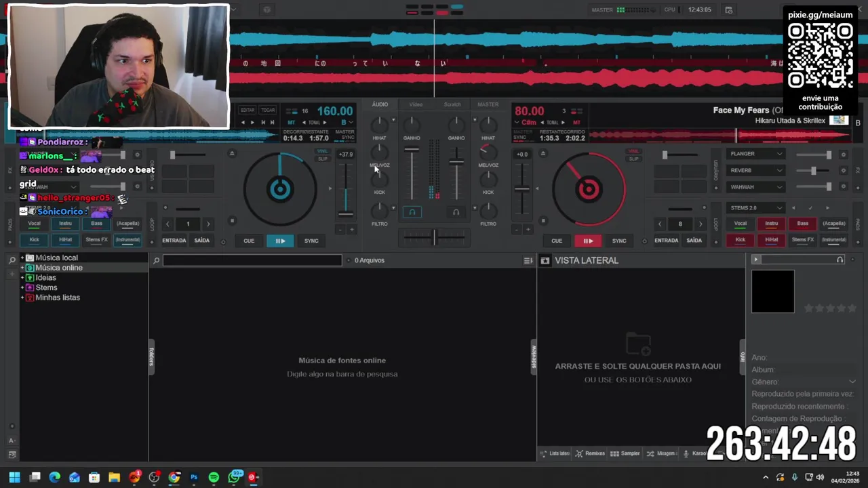Toggle the Kick stem pad on right deck
Viewport: 868px width, 488px height.
point(741,239)
